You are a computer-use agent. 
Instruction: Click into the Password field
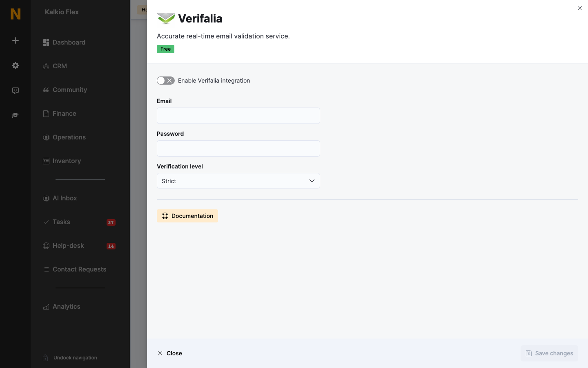click(x=238, y=148)
